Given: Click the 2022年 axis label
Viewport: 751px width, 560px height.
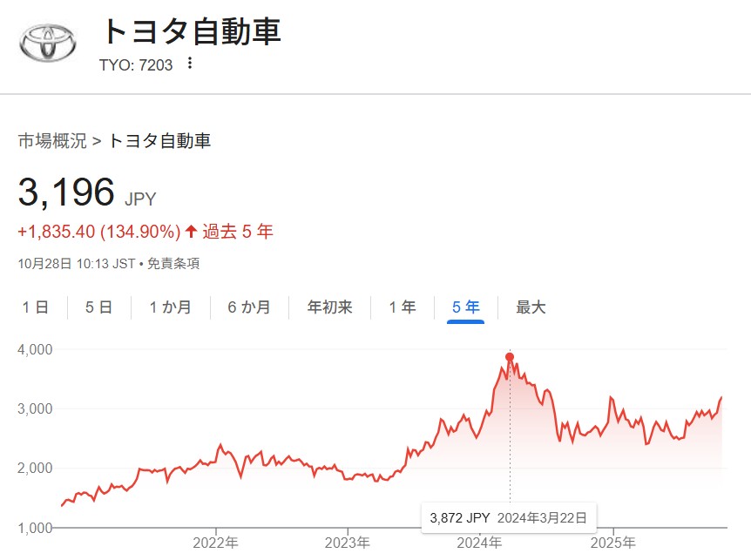Looking at the screenshot, I should coord(214,543).
